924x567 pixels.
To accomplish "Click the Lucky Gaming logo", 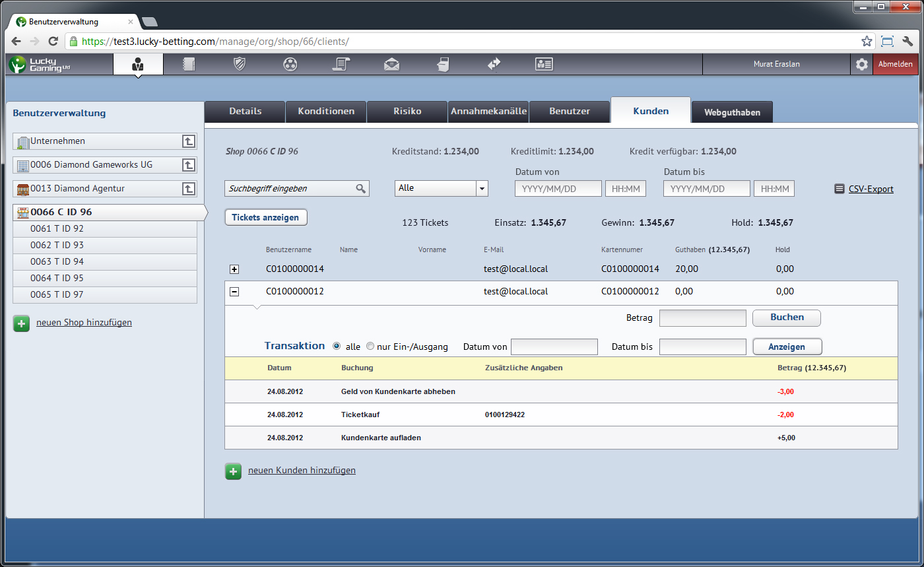I will (x=39, y=64).
